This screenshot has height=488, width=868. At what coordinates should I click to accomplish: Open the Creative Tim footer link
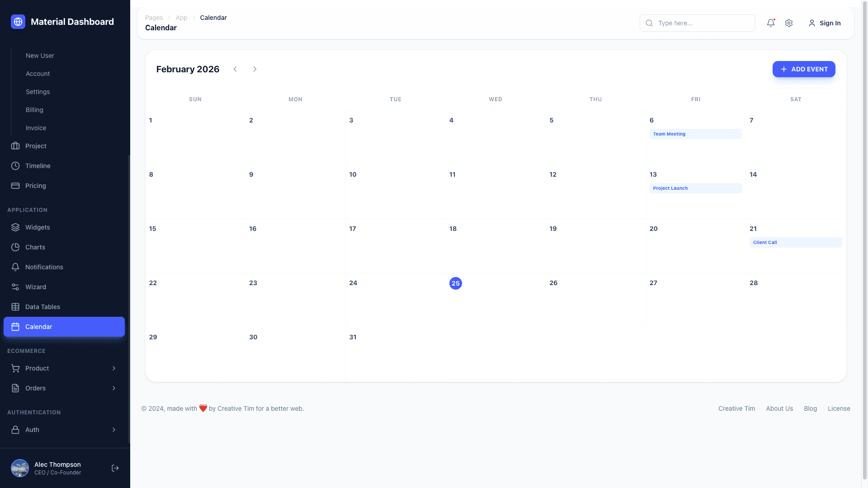[x=736, y=408]
